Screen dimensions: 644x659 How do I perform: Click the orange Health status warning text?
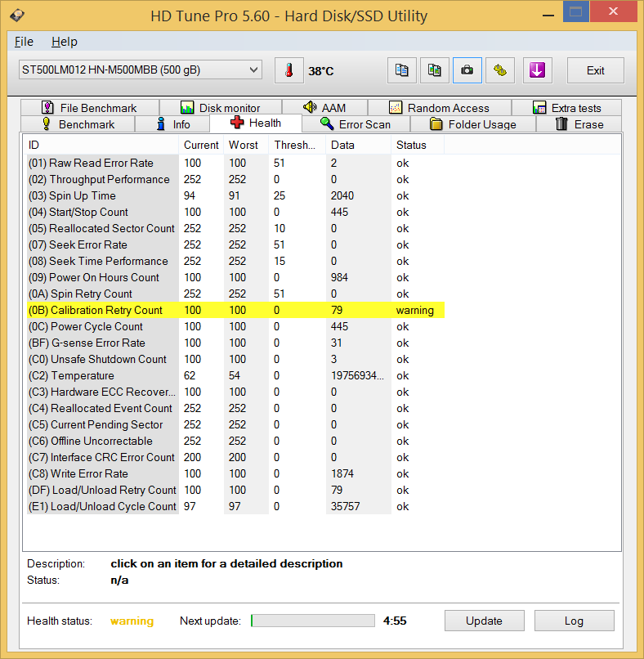point(132,621)
